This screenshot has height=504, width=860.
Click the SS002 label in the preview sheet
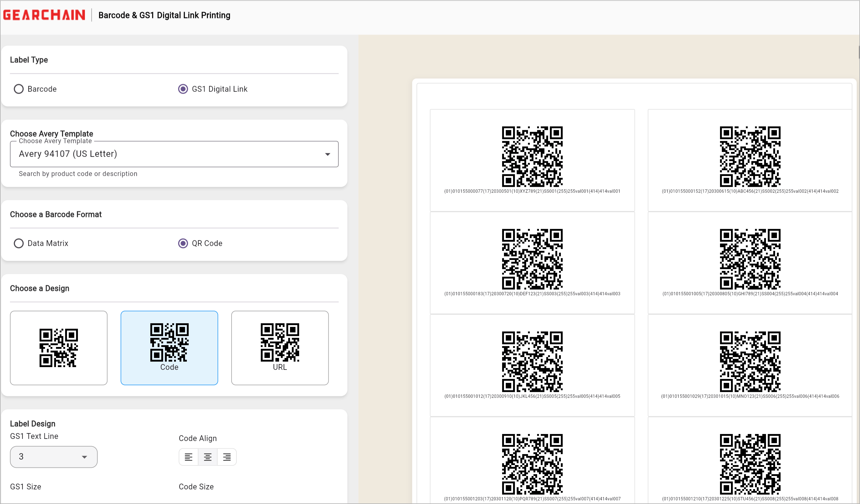click(x=750, y=160)
